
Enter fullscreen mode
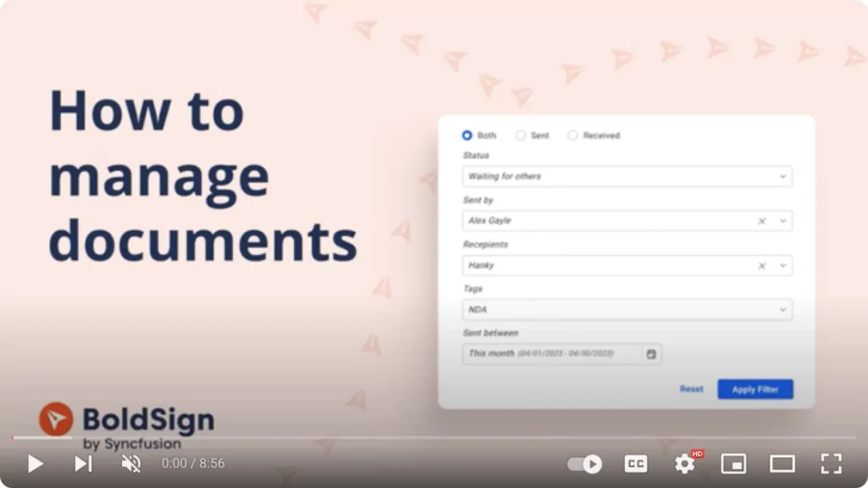[831, 463]
